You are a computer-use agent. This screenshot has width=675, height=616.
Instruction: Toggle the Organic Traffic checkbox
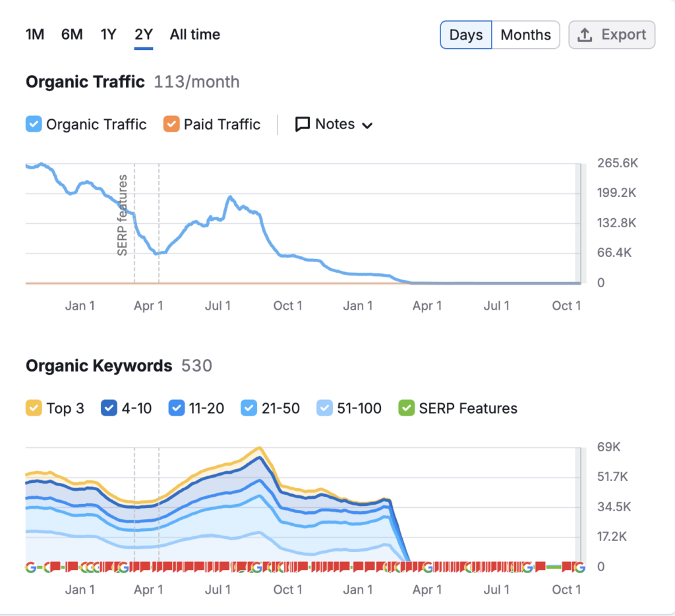coord(34,125)
